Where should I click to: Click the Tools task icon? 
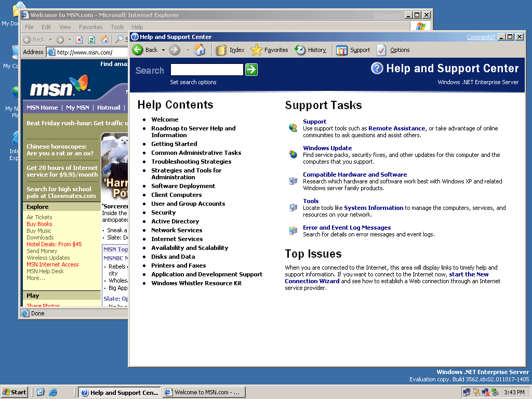pos(293,207)
